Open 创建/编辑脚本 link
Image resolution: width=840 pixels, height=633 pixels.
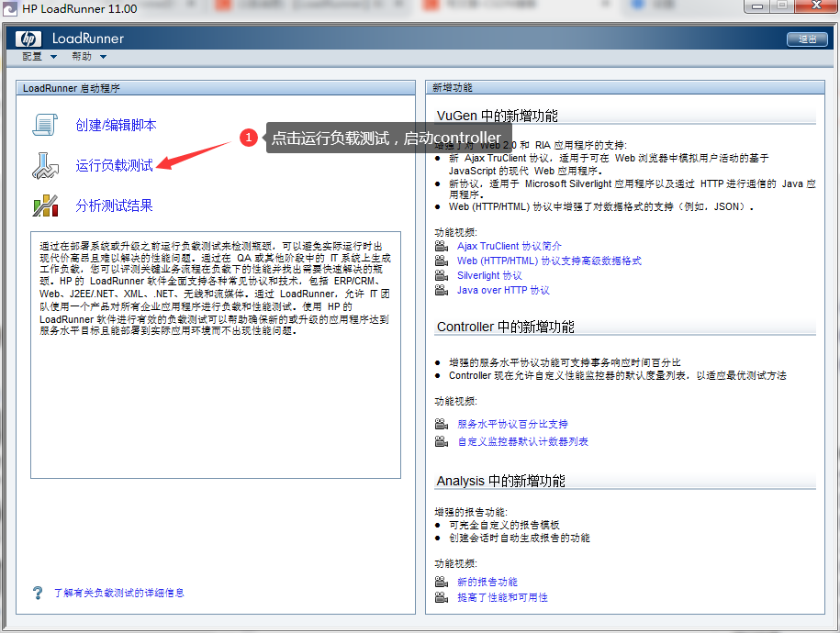point(117,125)
